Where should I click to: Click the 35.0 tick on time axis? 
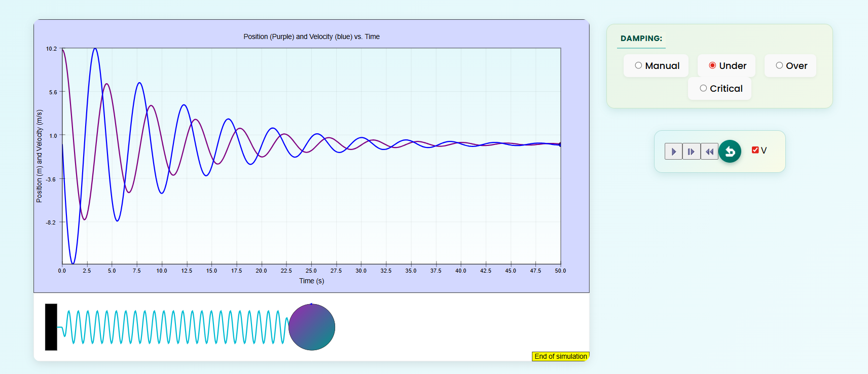pos(411,271)
